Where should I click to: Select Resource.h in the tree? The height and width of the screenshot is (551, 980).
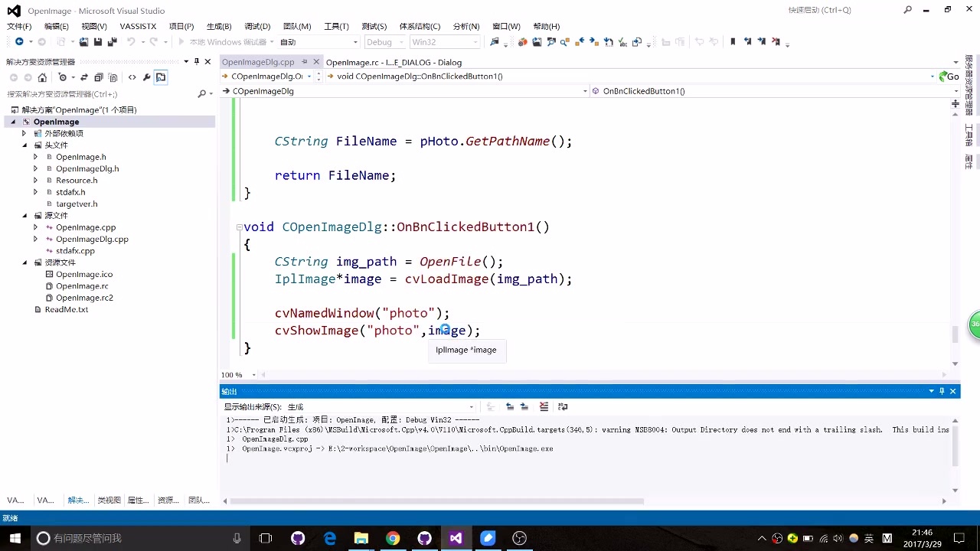pos(77,180)
